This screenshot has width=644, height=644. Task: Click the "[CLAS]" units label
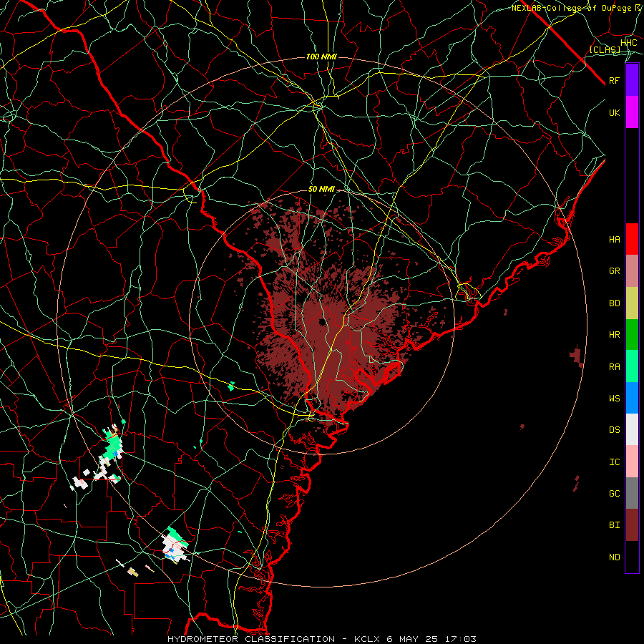pyautogui.click(x=605, y=50)
